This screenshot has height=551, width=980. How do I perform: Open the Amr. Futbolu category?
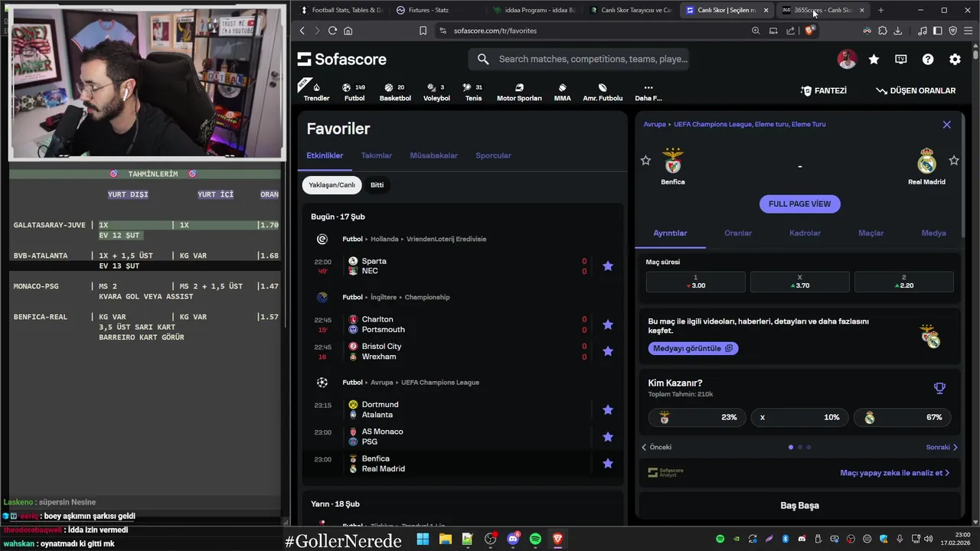(x=603, y=92)
